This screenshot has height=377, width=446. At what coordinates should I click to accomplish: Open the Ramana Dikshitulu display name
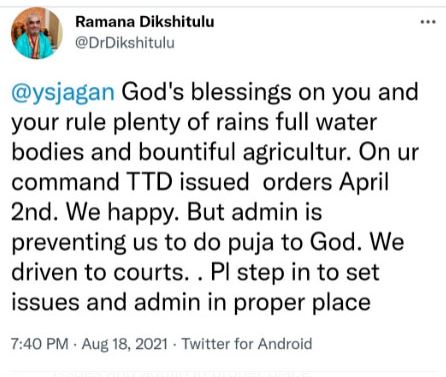[x=145, y=22]
